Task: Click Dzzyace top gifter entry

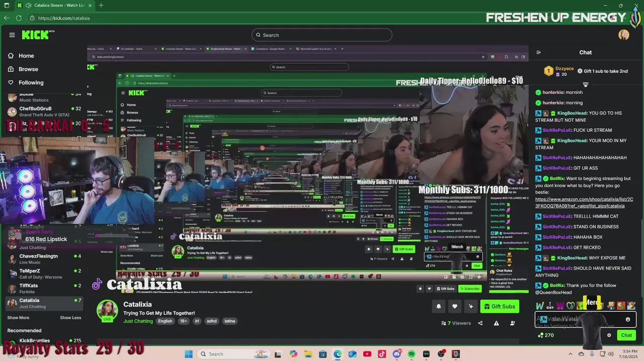Action: click(x=559, y=71)
